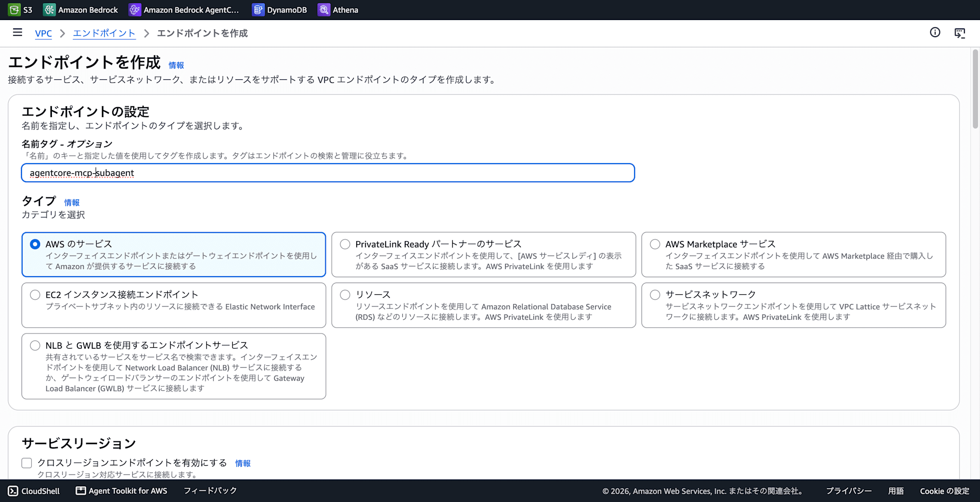Click the 名前タグ input field

click(328, 173)
